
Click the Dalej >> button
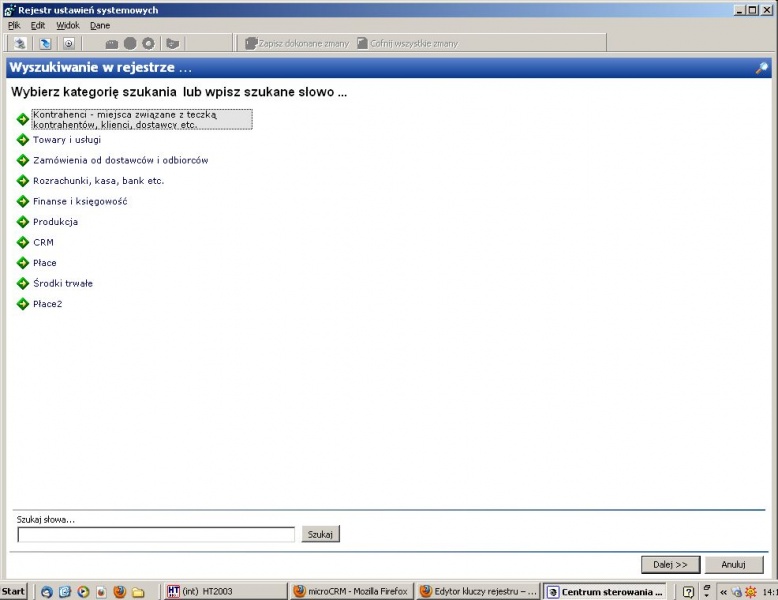coord(670,564)
